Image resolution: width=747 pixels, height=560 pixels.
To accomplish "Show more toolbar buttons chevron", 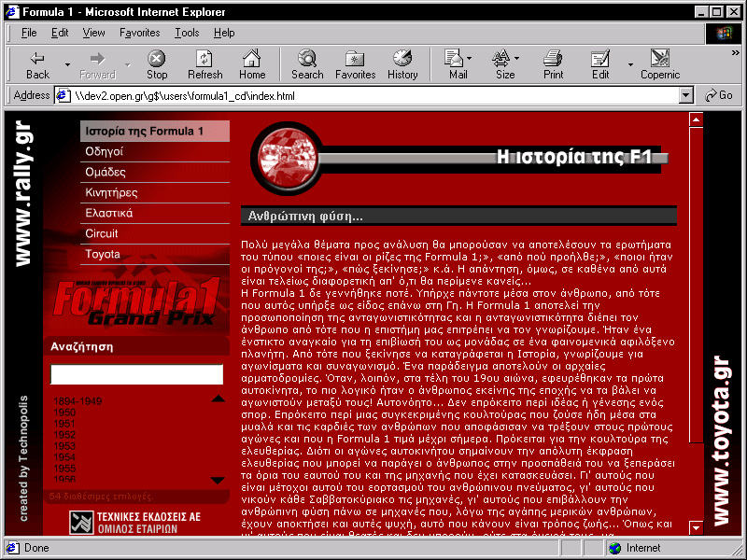I will (x=735, y=53).
